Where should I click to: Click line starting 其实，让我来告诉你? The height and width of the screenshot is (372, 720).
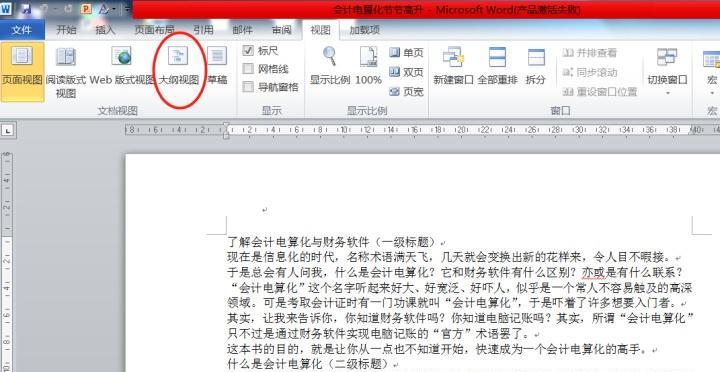point(461,318)
